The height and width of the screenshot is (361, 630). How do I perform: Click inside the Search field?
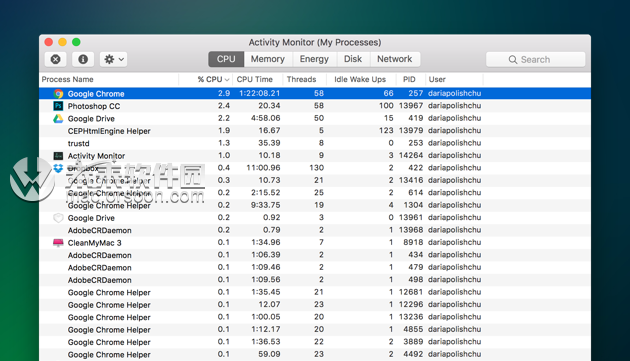point(536,59)
